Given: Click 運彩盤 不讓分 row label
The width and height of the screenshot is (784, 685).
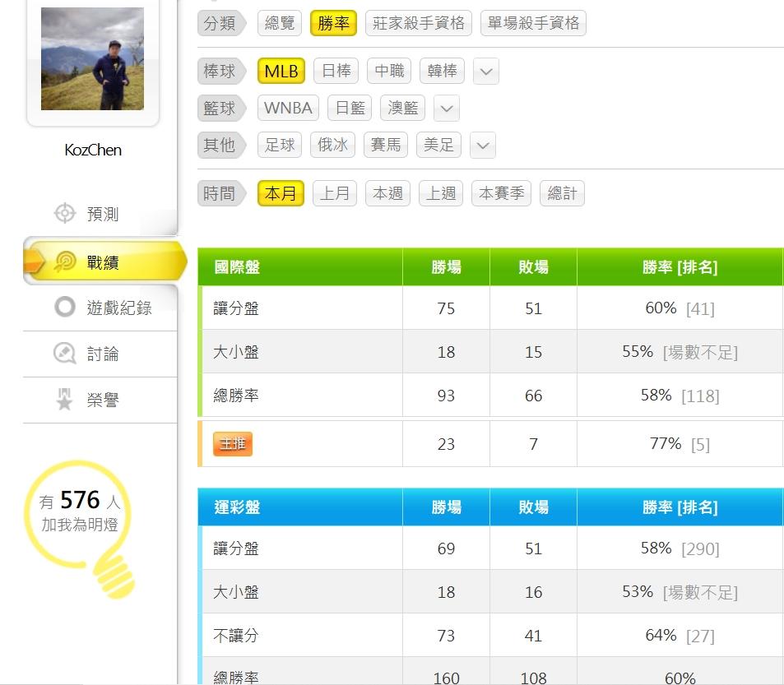Looking at the screenshot, I should pyautogui.click(x=236, y=636).
